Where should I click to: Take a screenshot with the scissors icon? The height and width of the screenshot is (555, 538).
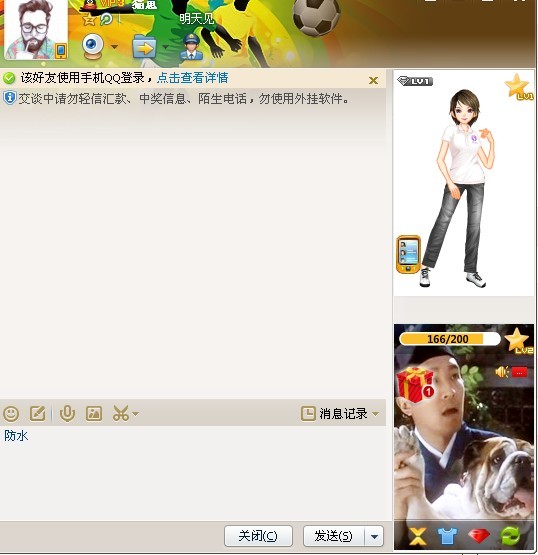121,413
